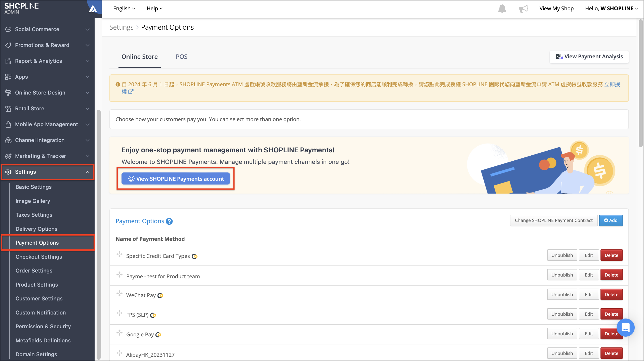Open Order Settings in the sidebar

coord(34,271)
